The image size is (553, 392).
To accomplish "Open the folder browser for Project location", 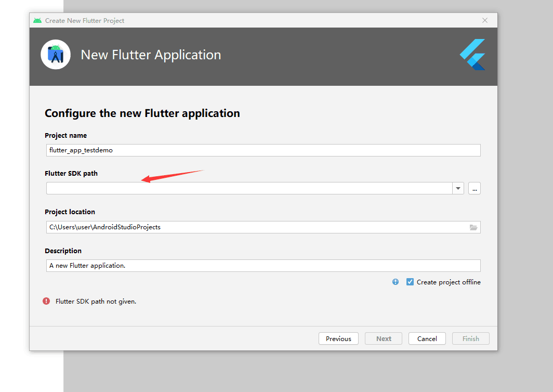I will [473, 227].
